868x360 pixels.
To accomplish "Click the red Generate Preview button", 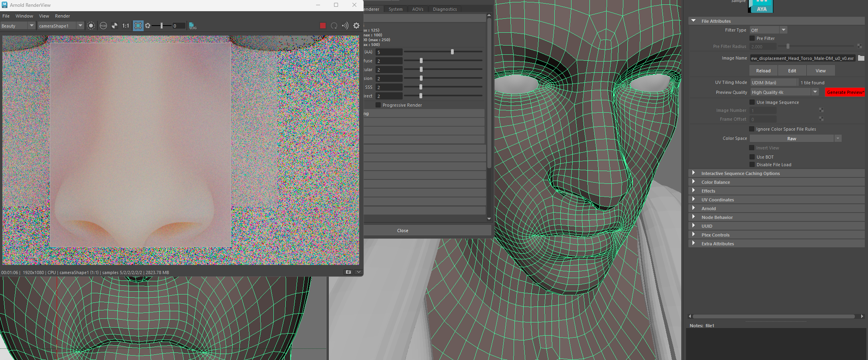I will (x=845, y=92).
